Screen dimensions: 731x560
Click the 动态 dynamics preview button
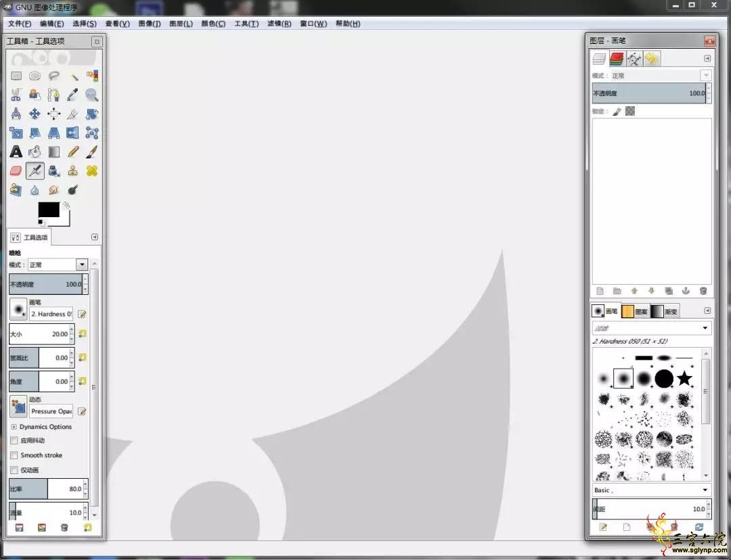coord(18,406)
